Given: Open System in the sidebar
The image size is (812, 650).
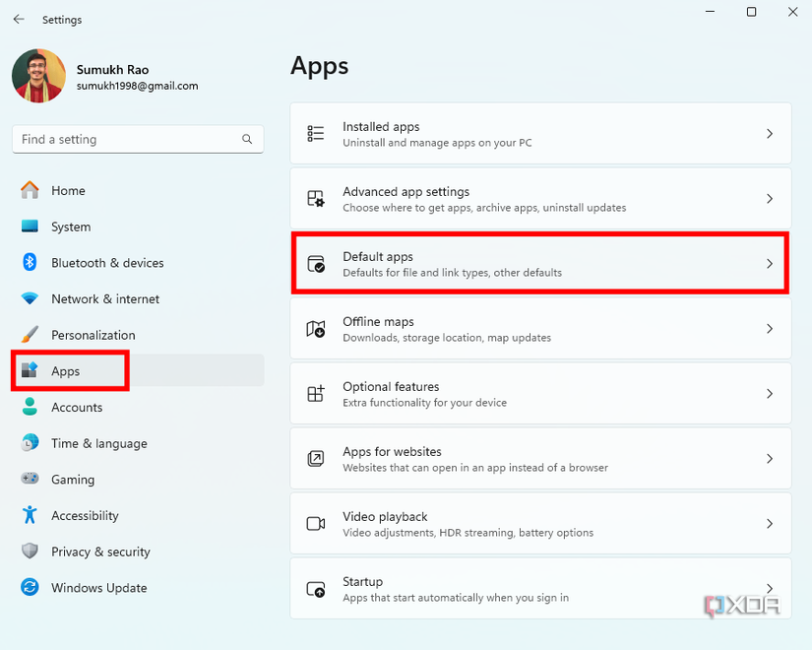Looking at the screenshot, I should click(71, 227).
